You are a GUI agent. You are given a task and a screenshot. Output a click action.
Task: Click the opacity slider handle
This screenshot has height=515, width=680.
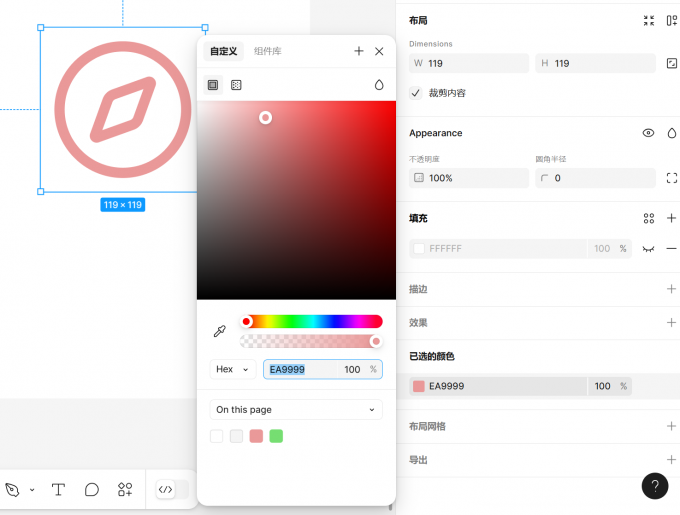pos(376,342)
